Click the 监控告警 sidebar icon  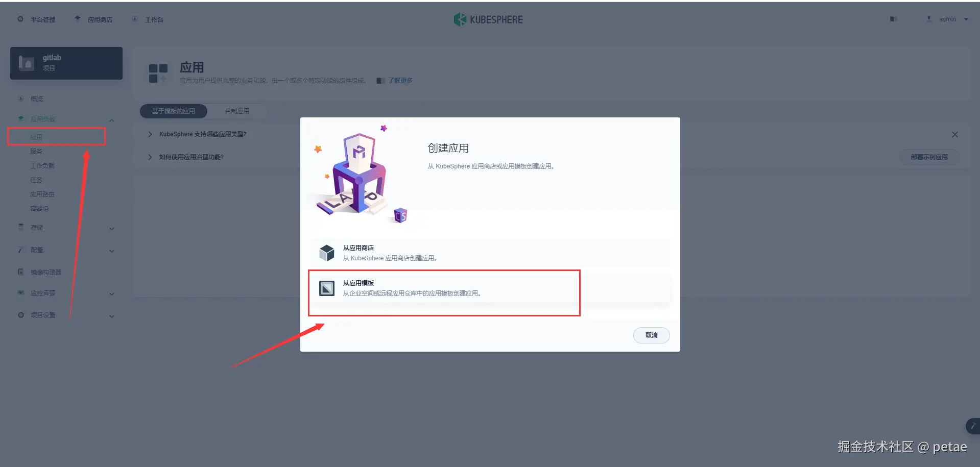pos(21,292)
